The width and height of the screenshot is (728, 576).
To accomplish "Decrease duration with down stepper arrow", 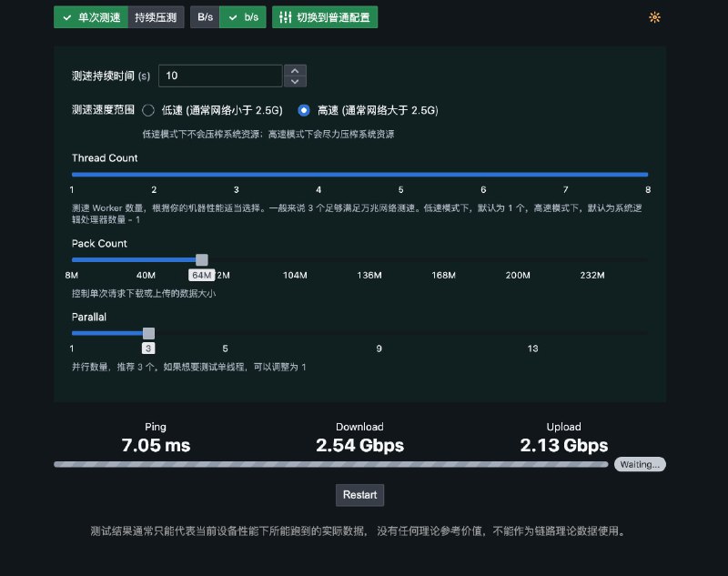I will [295, 81].
